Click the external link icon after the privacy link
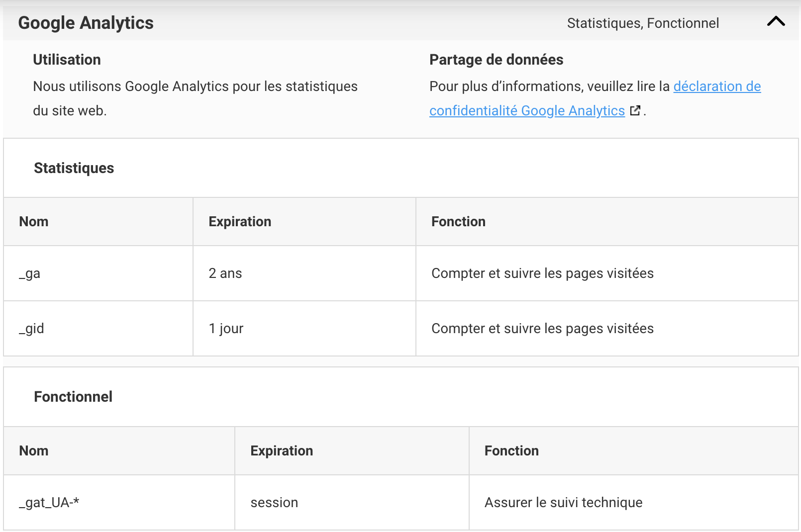Viewport: 801px width, 532px height. point(635,110)
